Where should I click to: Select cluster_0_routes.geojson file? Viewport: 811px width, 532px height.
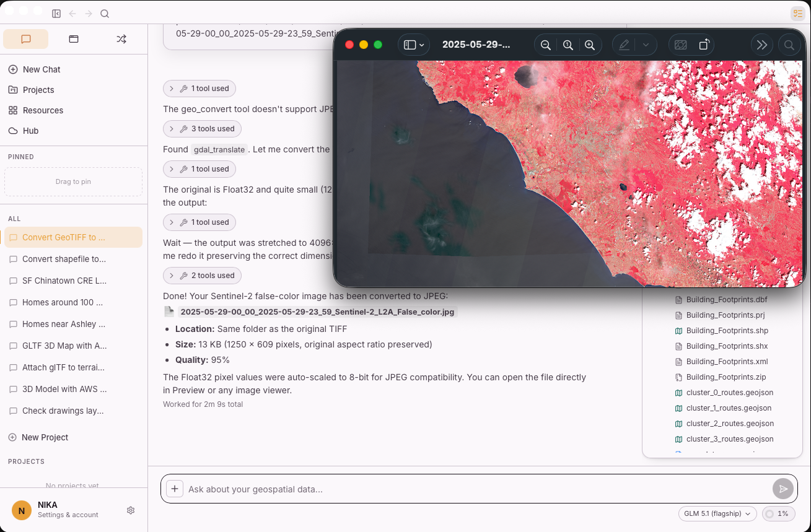[725, 393]
